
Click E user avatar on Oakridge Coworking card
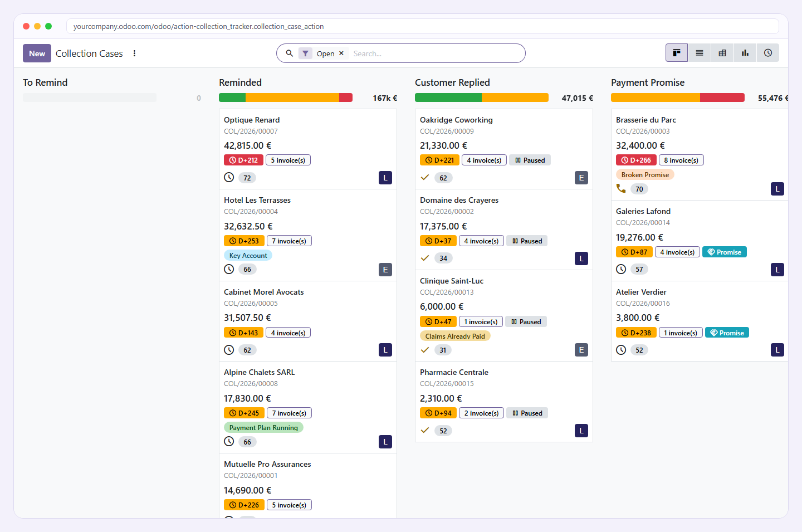click(581, 178)
